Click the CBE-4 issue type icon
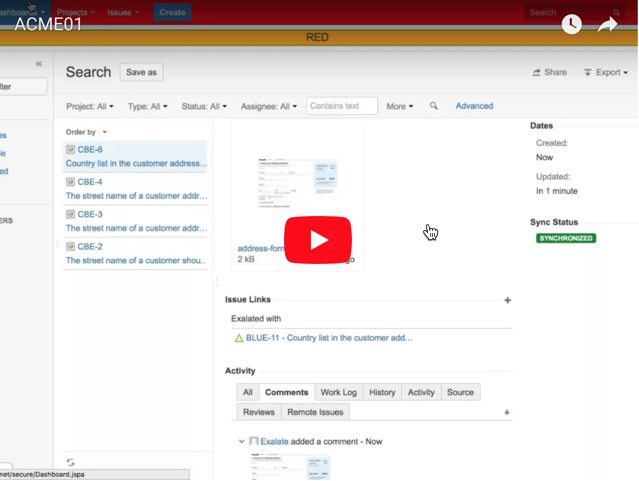 [x=71, y=182]
